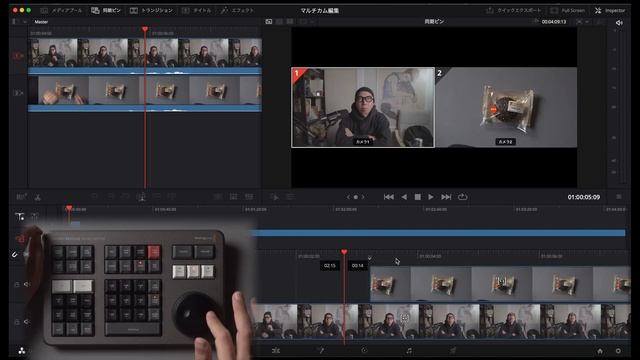
Task: Toggle loop playback
Action: click(x=462, y=197)
